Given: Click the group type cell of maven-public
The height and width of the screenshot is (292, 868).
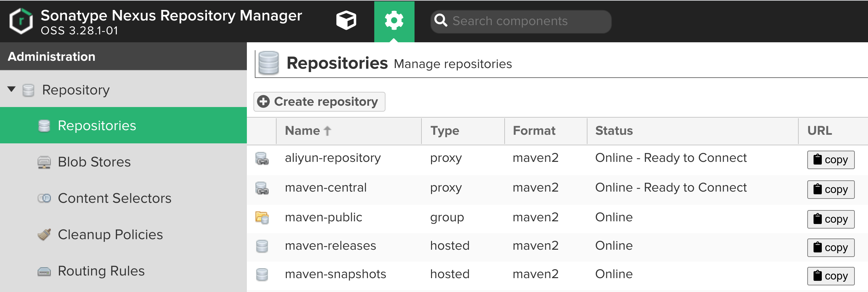Looking at the screenshot, I should coord(447,218).
